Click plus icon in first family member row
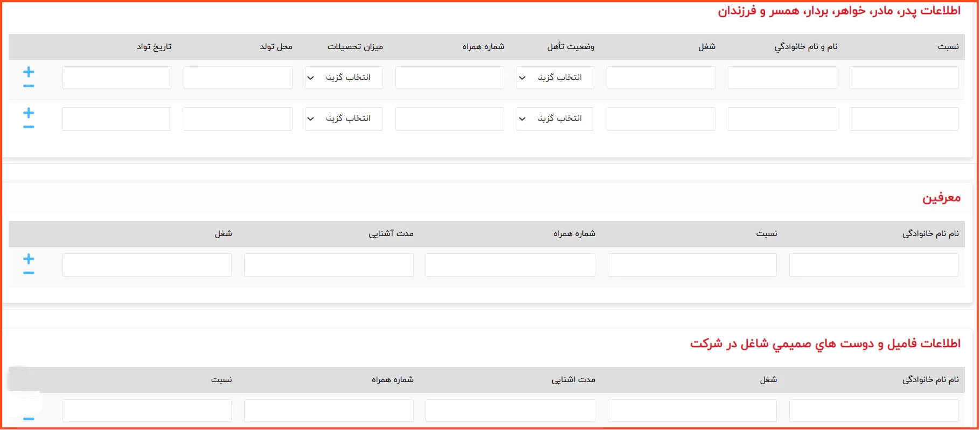The width and height of the screenshot is (980, 430). pyautogui.click(x=29, y=72)
